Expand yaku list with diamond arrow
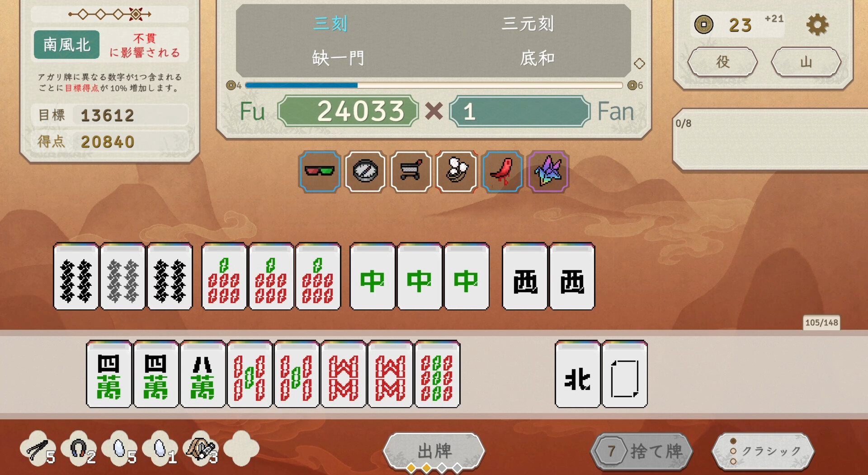This screenshot has height=475, width=868. pyautogui.click(x=639, y=64)
